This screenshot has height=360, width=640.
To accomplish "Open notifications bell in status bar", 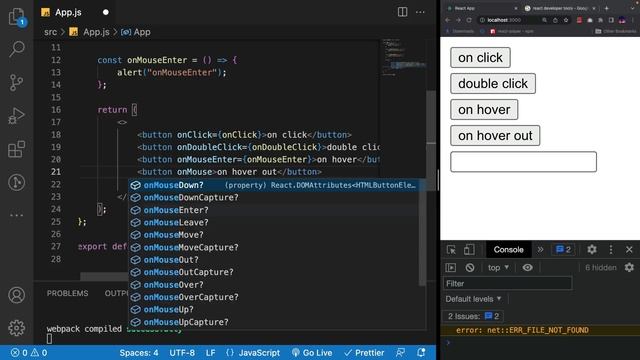I will (421, 353).
